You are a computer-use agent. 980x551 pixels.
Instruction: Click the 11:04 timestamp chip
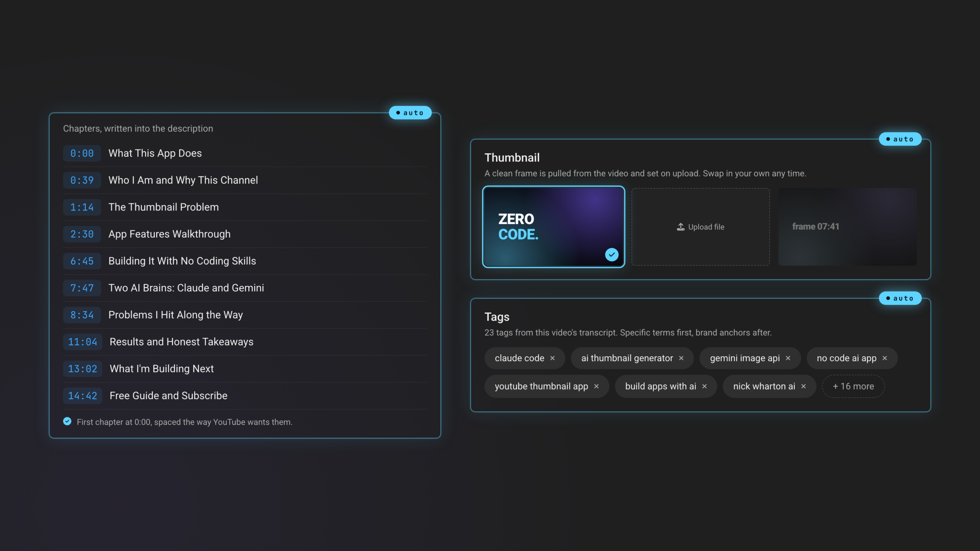(x=83, y=342)
